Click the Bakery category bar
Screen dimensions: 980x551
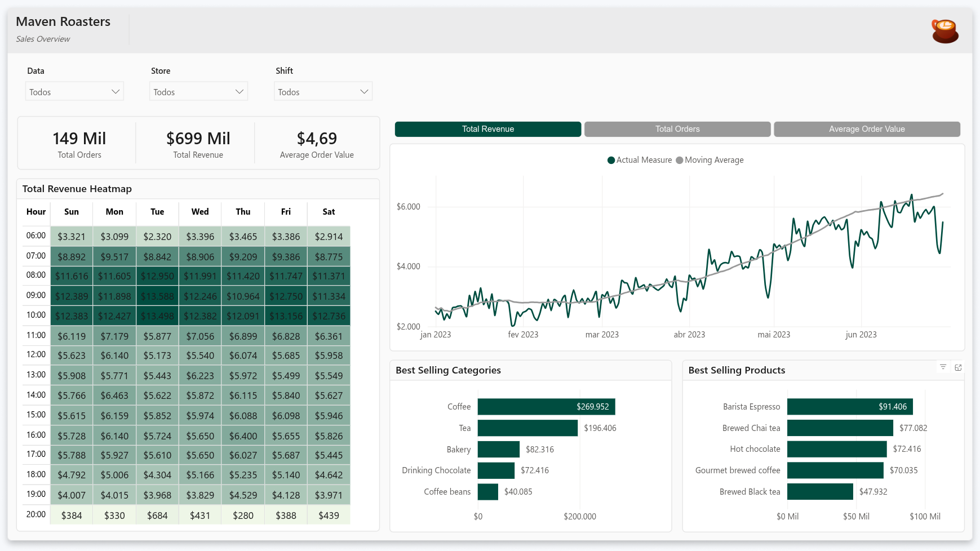click(499, 450)
